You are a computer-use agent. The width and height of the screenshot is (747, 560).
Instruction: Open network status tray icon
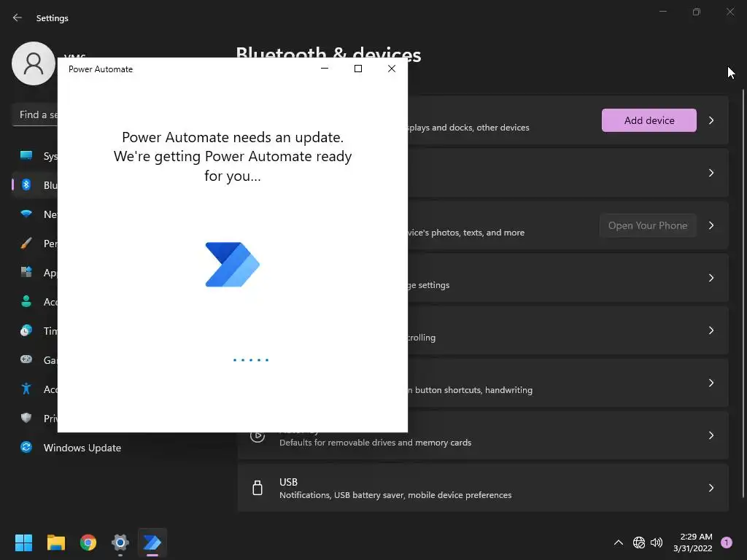639,542
